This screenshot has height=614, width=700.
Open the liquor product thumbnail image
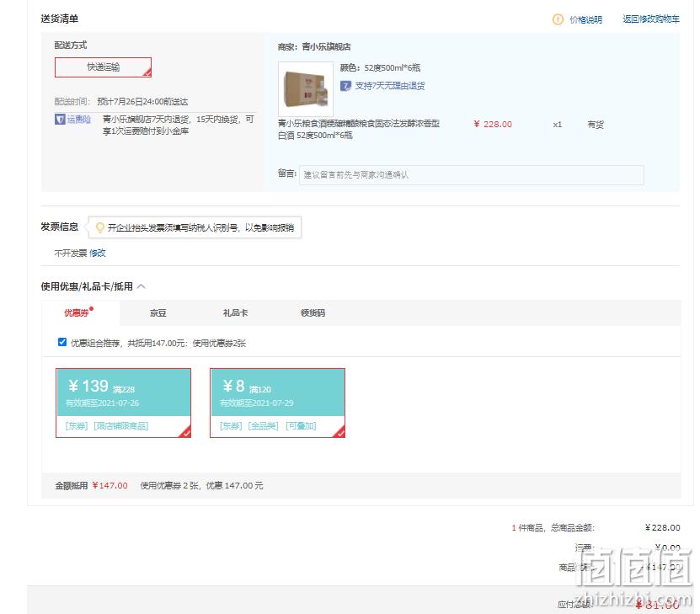(x=306, y=88)
